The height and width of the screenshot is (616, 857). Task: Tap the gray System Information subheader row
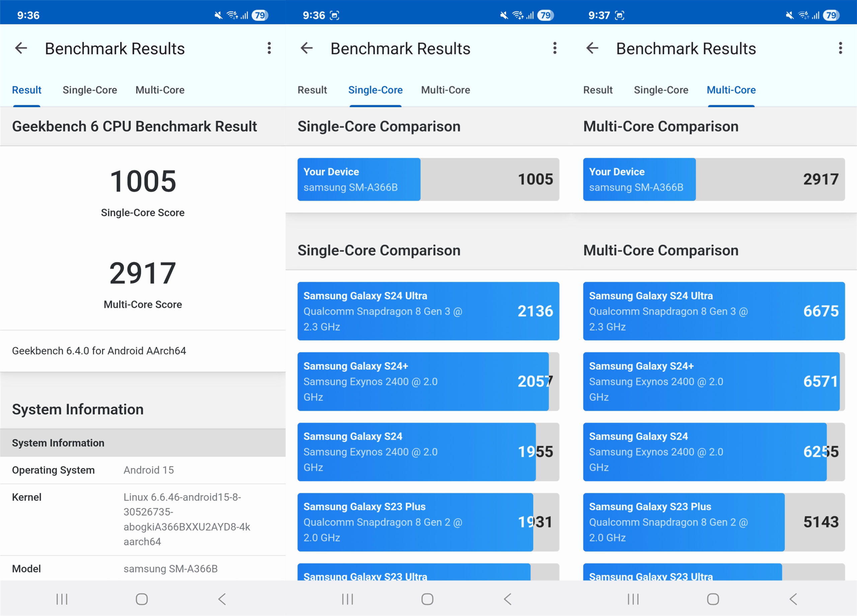click(x=143, y=443)
